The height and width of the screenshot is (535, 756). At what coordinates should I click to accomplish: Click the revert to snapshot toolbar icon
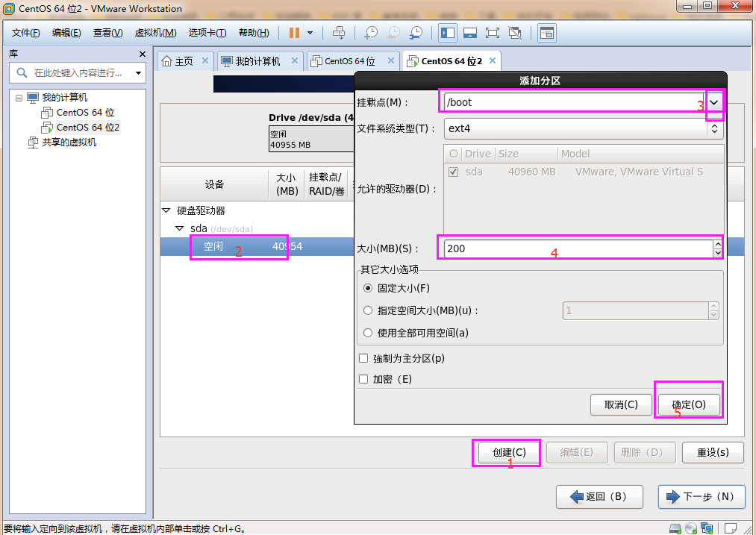pyautogui.click(x=393, y=33)
